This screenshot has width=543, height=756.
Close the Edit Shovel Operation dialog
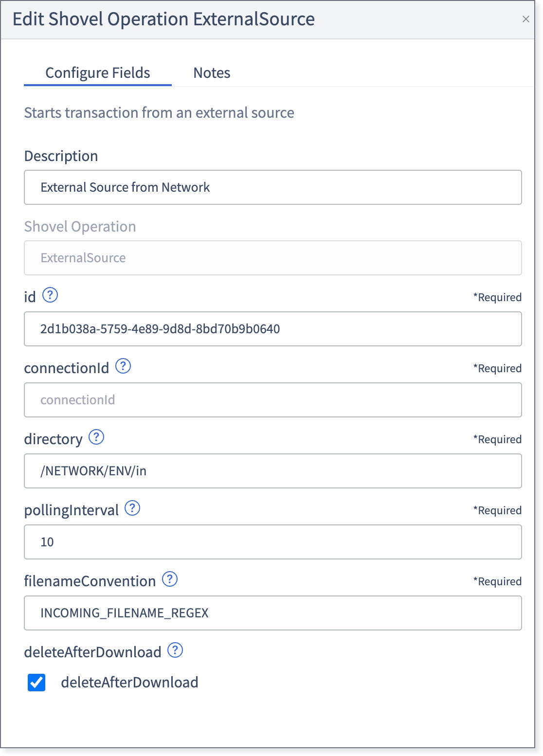(525, 19)
